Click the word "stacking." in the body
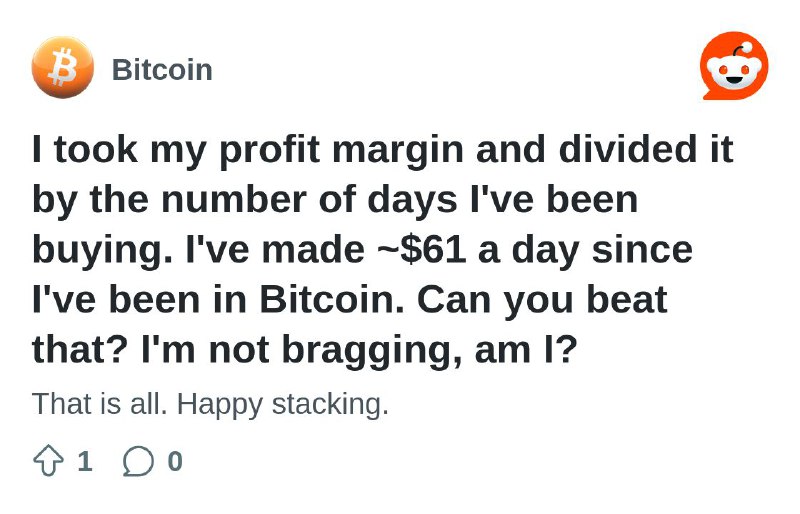 (x=330, y=404)
